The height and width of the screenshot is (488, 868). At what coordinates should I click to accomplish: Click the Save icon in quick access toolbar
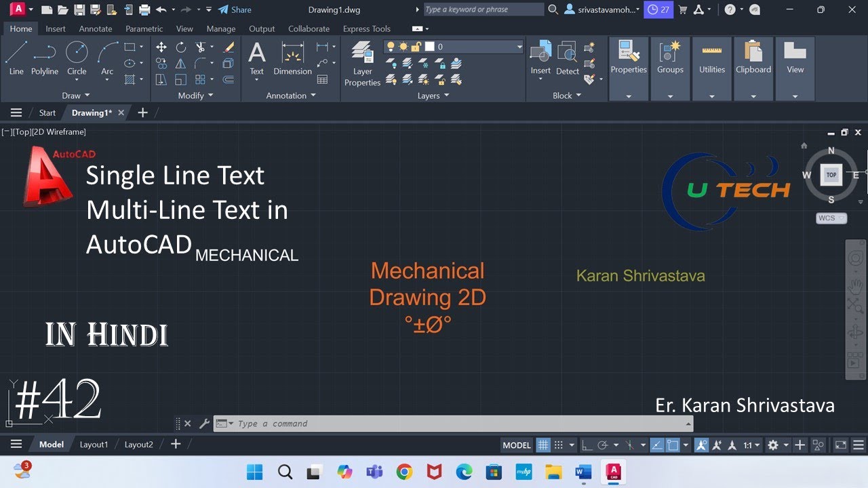point(79,9)
